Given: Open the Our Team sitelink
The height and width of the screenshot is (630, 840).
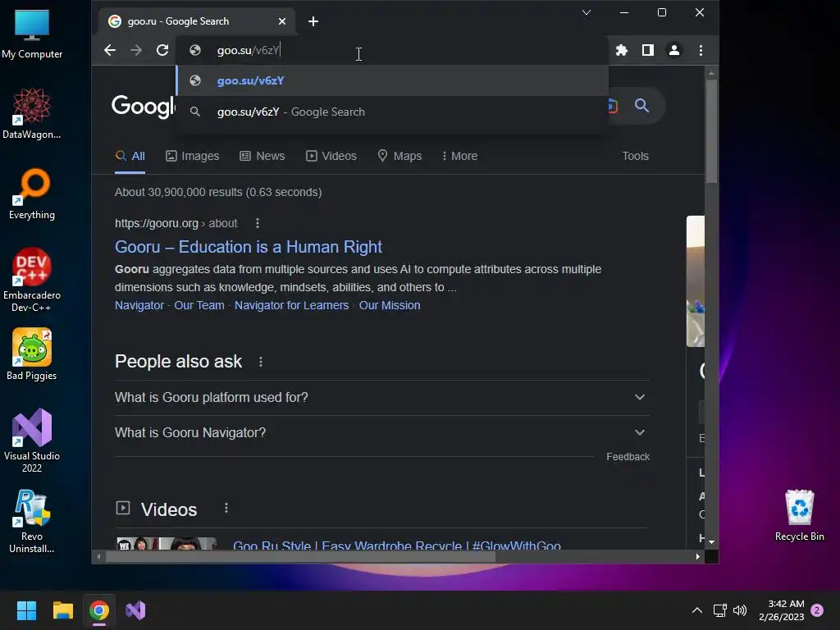Looking at the screenshot, I should 199,305.
